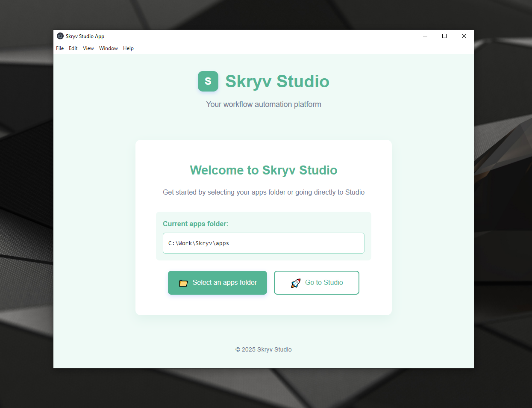Click the Skryv app icon in title bar
The width and height of the screenshot is (532, 408).
click(60, 36)
